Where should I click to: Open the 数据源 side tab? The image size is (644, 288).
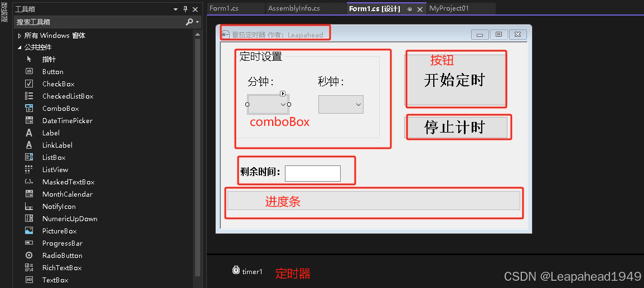click(x=4, y=12)
